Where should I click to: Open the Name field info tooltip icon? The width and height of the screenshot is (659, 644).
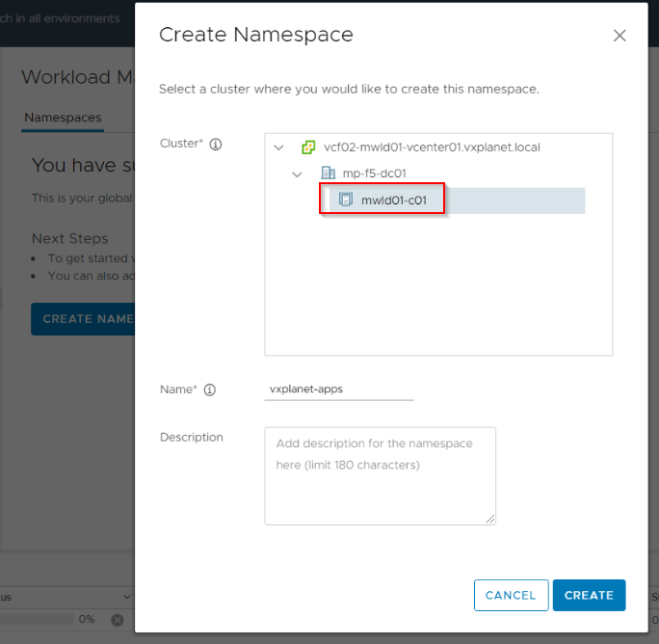(x=210, y=389)
